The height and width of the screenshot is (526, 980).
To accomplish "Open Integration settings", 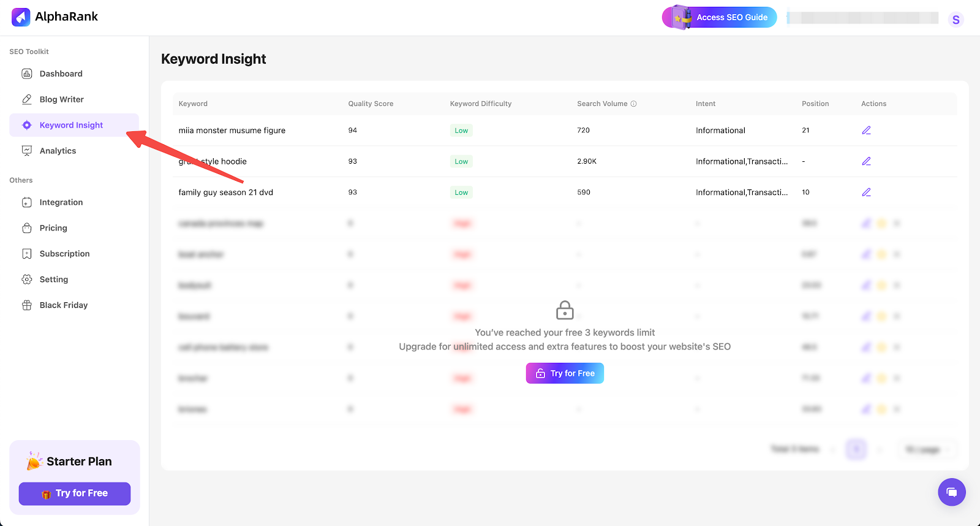I will point(74,202).
